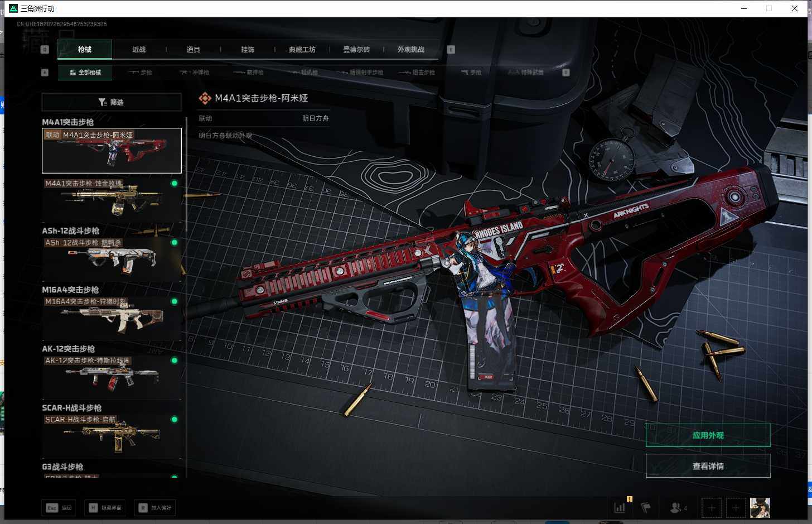Click the green dot on M4A1 蚀金玫瑰
The height and width of the screenshot is (524, 812).
175,184
